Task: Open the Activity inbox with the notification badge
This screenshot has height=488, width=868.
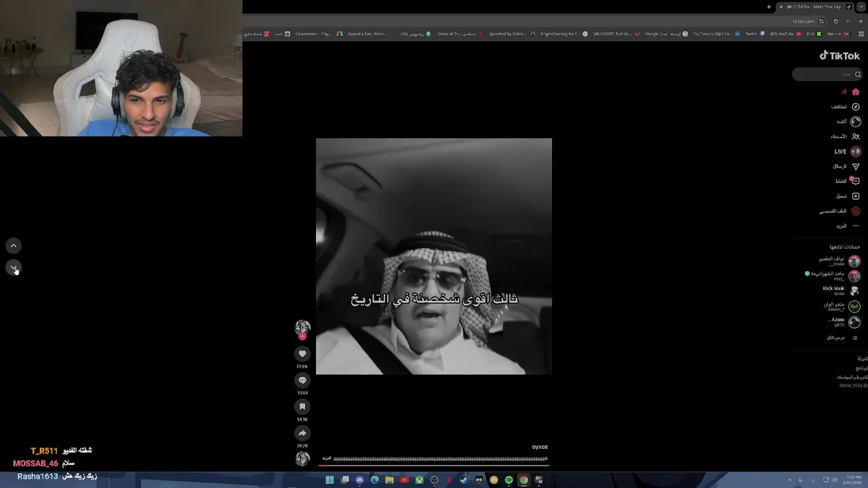Action: pos(848,181)
